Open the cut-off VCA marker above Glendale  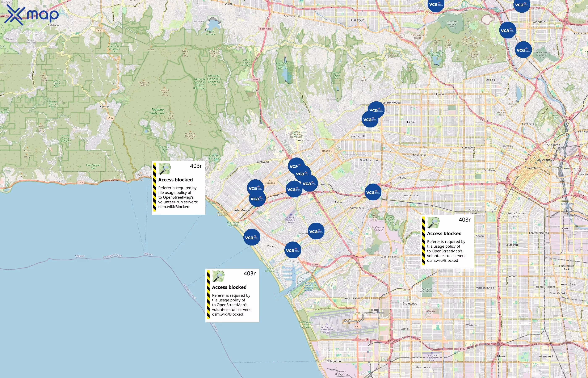(x=522, y=5)
